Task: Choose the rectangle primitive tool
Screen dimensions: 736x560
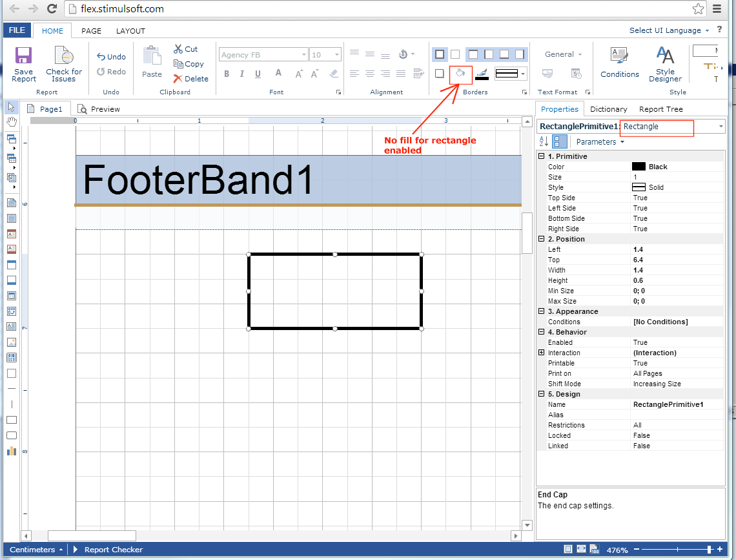Action: click(x=12, y=420)
